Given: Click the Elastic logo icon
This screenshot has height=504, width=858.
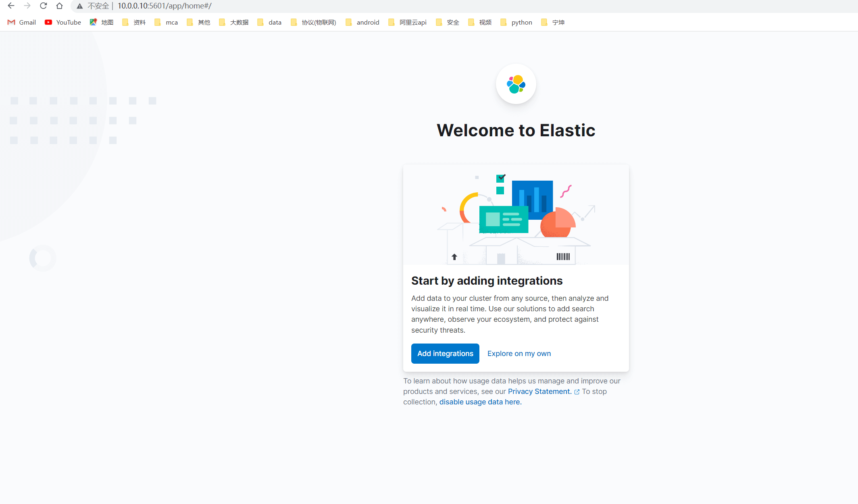Looking at the screenshot, I should tap(516, 84).
